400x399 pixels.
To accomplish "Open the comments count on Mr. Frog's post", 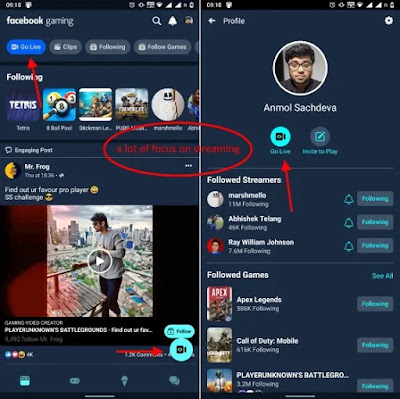I will pos(143,355).
